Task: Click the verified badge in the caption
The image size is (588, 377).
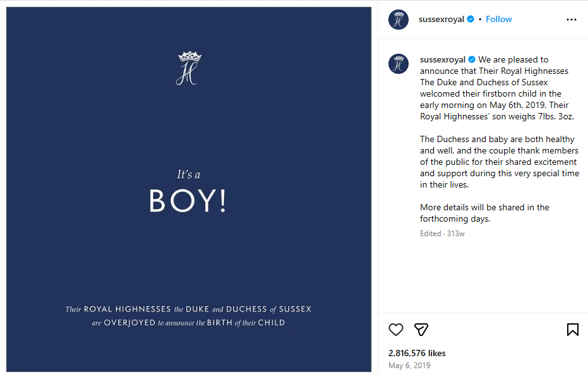Action: (472, 59)
